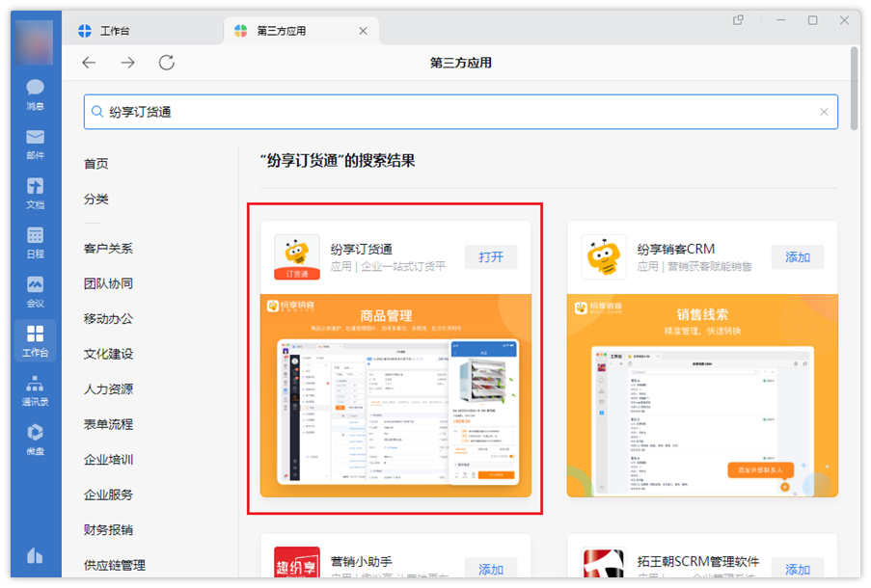Click 添加 for 纷享销客CRM
The image size is (871, 588).
798,257
